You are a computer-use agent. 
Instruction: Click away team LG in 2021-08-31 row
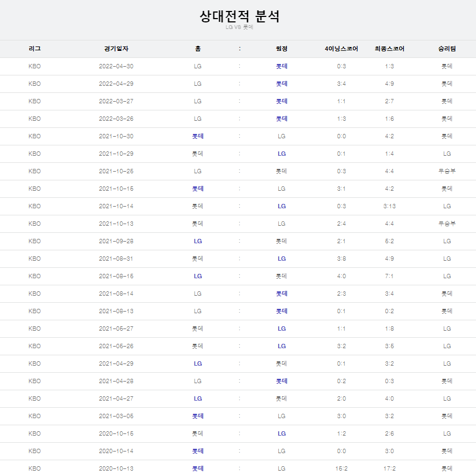point(281,259)
